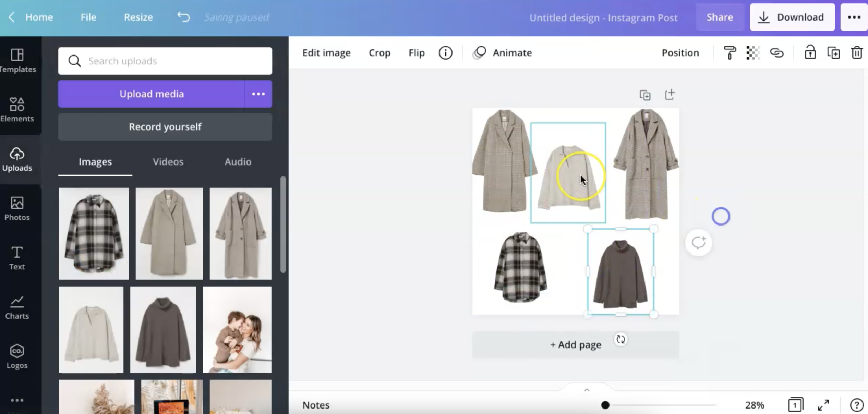Duplicate the page above the canvas
Screen dimensions: 868x414
[645, 95]
